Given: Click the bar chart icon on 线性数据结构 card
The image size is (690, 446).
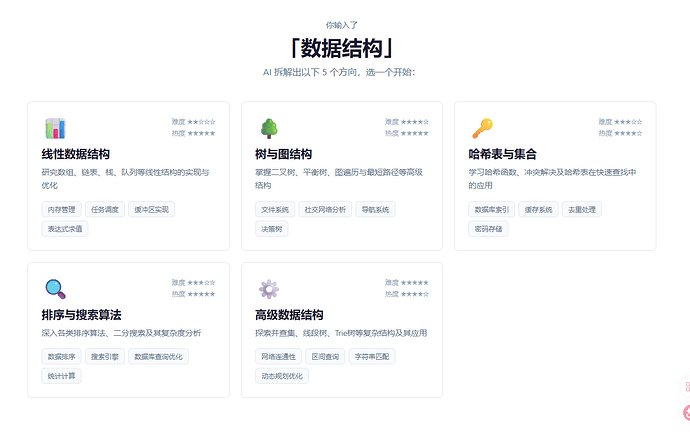Looking at the screenshot, I should [55, 128].
